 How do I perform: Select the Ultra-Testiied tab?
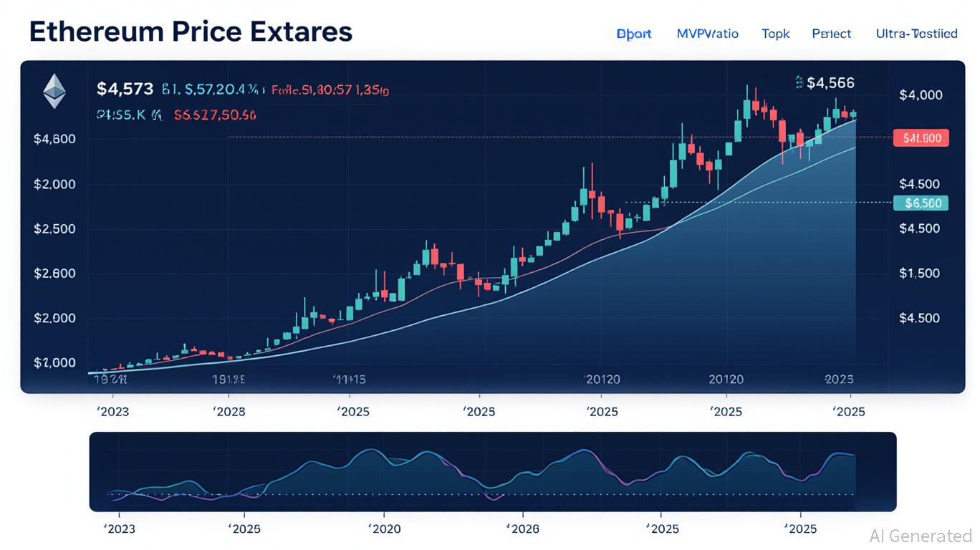point(916,34)
